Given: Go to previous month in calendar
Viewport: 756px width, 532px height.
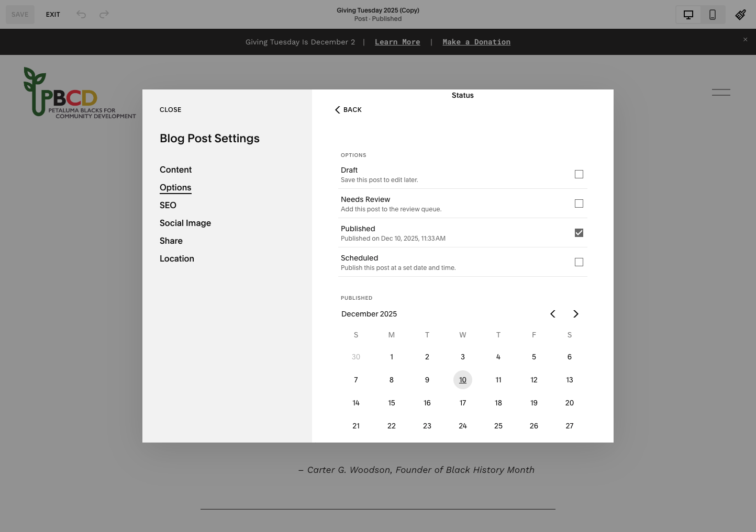Looking at the screenshot, I should point(553,314).
